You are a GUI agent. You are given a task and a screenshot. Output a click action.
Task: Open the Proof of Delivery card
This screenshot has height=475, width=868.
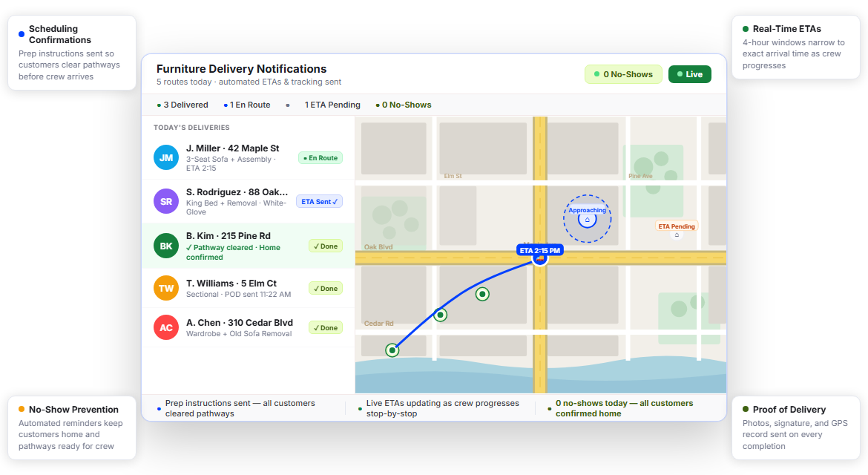pyautogui.click(x=796, y=427)
